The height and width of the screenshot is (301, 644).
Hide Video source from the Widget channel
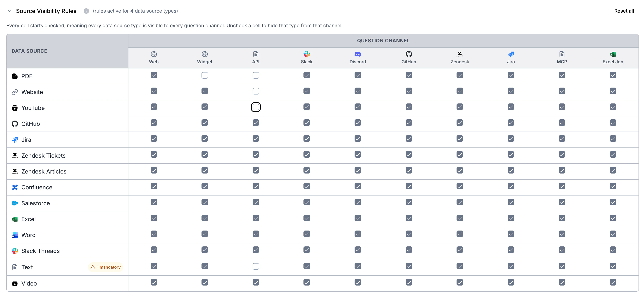[205, 282]
